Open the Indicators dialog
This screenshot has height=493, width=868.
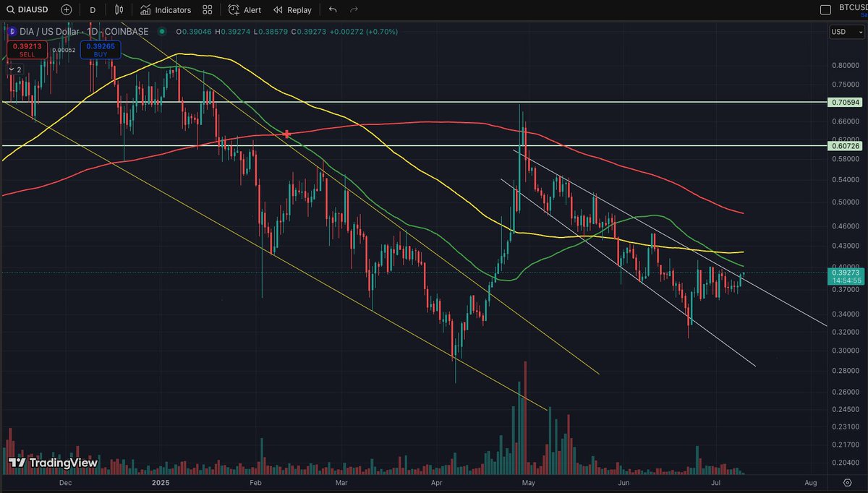point(166,10)
